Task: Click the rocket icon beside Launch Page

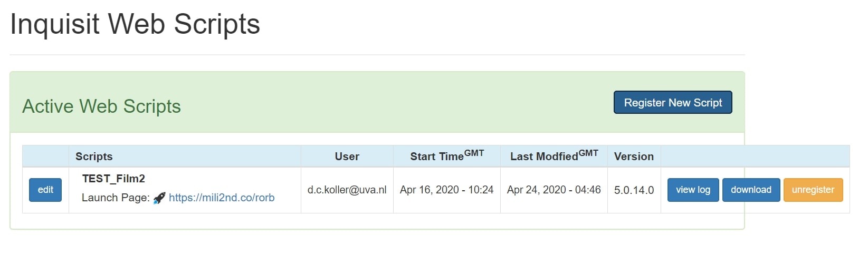Action: [159, 198]
